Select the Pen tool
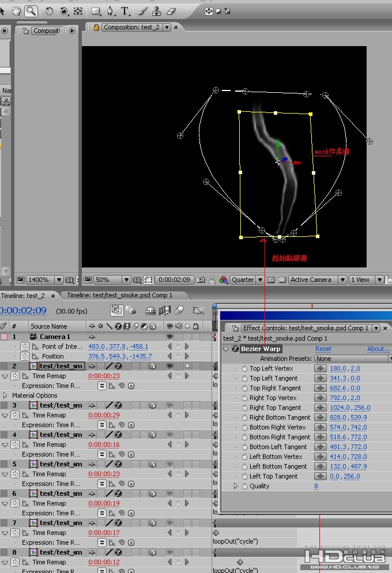392x573 pixels. [x=110, y=12]
